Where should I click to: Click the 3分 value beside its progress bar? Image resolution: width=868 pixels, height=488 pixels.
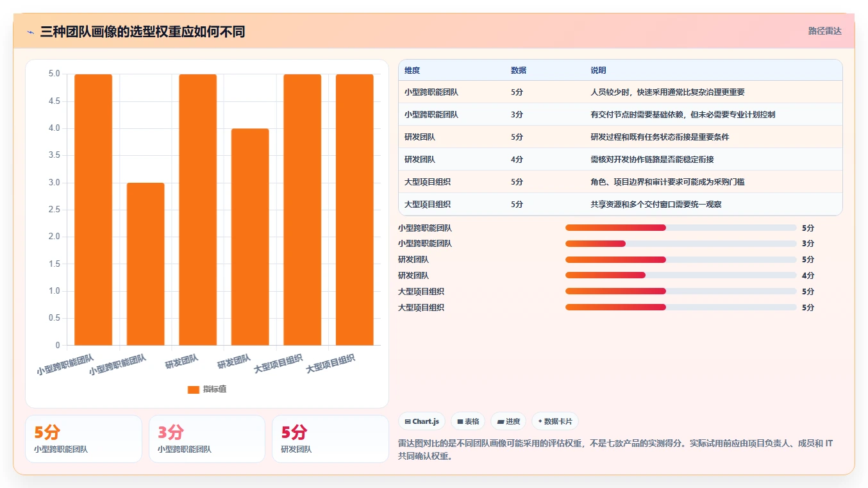(808, 244)
